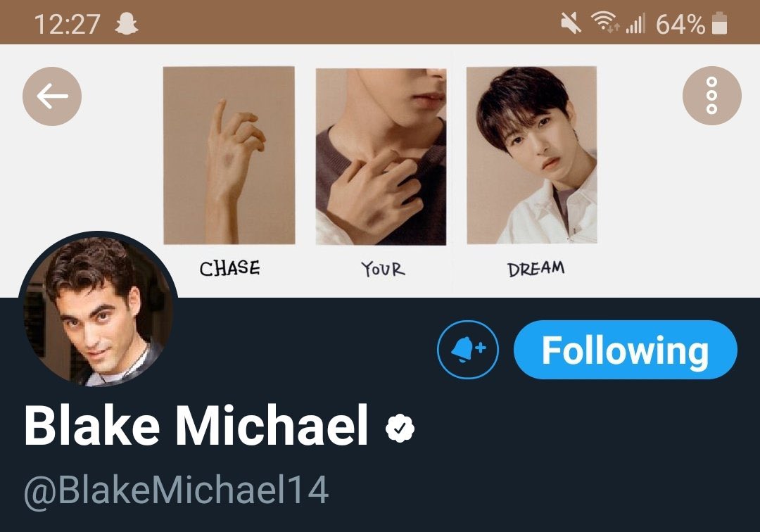Open the DREAM portrait photo in the banner

pos(532,156)
